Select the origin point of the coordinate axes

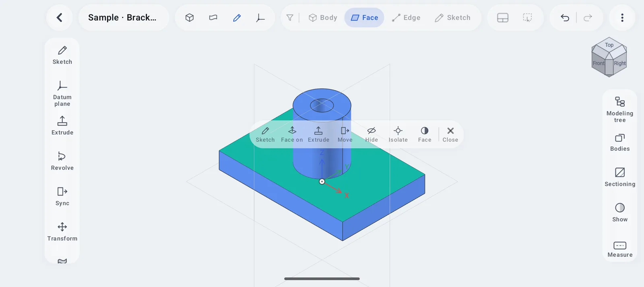322,182
